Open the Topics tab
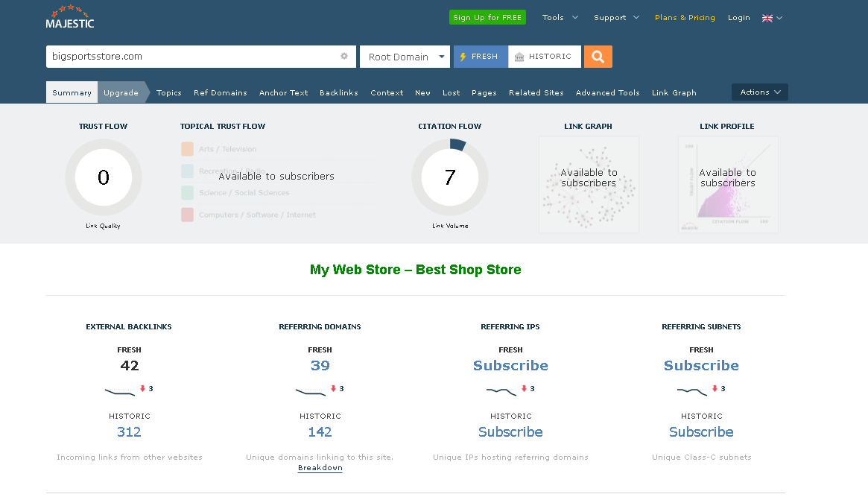The height and width of the screenshot is (497, 868). 169,92
